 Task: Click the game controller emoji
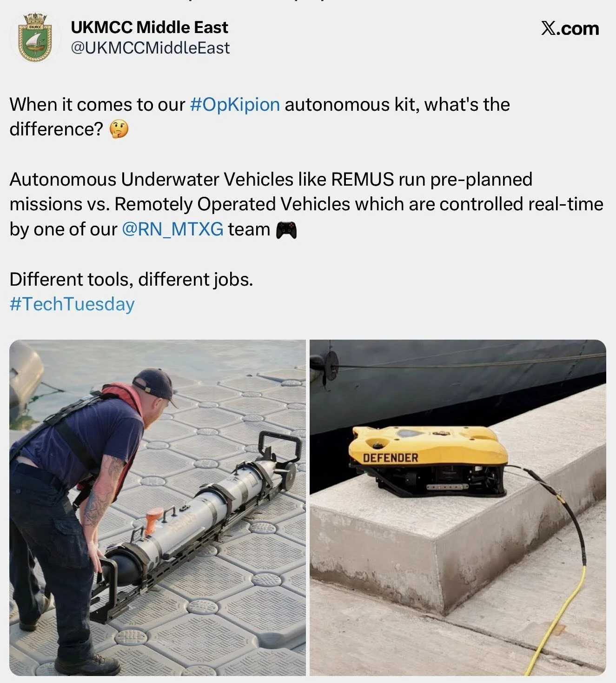pyautogui.click(x=286, y=230)
